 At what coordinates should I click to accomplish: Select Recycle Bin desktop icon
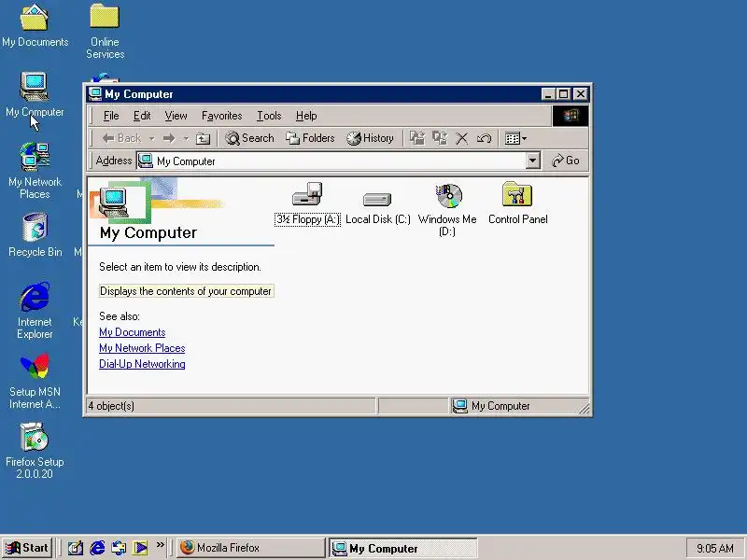coord(35,235)
